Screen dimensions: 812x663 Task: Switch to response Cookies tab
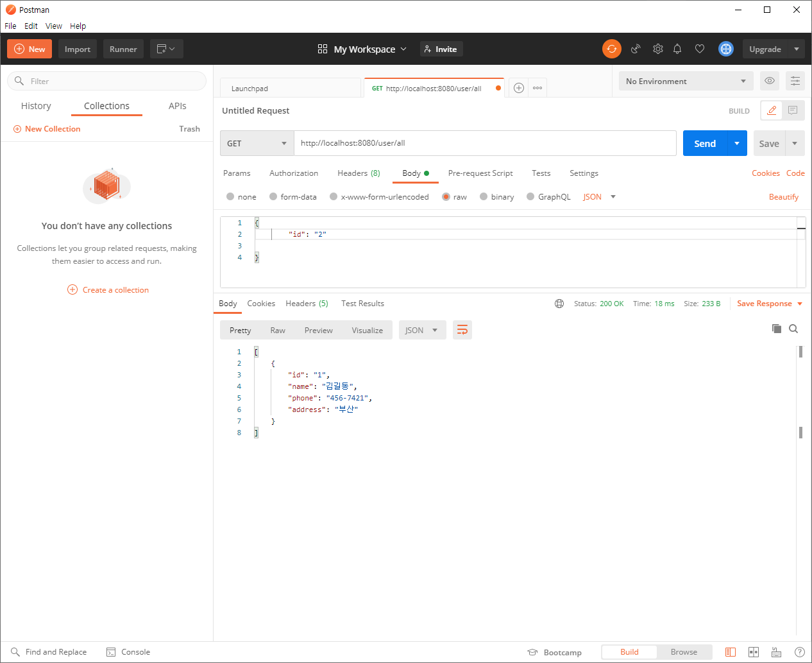[261, 304]
